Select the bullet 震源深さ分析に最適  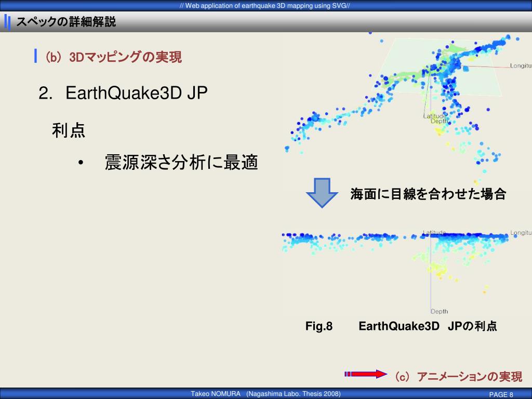tap(181, 162)
